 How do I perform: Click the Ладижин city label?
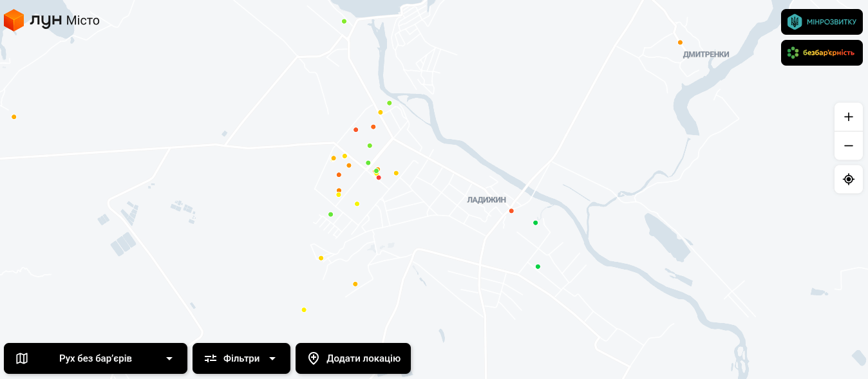click(486, 200)
